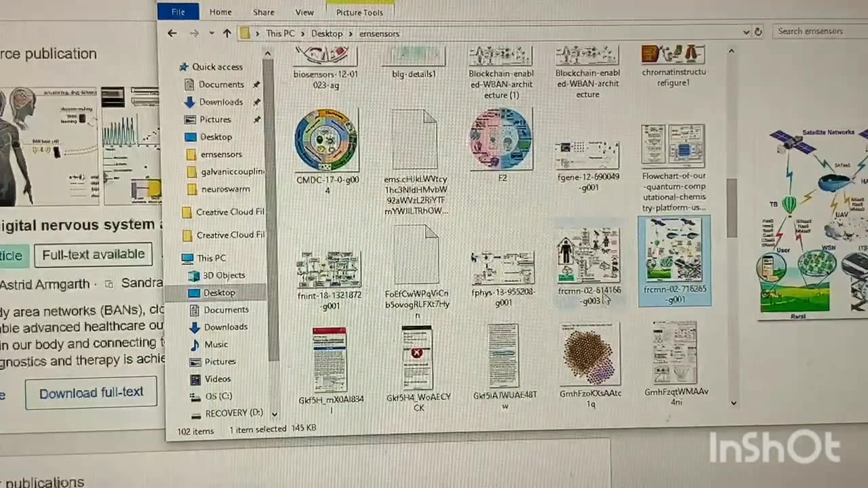Open Videos under This PC
The image size is (868, 488).
point(218,379)
